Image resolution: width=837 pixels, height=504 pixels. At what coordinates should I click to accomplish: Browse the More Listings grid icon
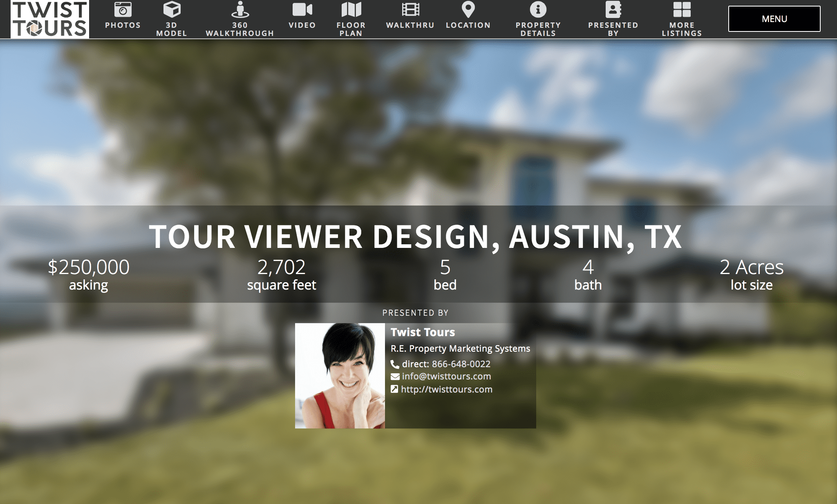coord(682,9)
